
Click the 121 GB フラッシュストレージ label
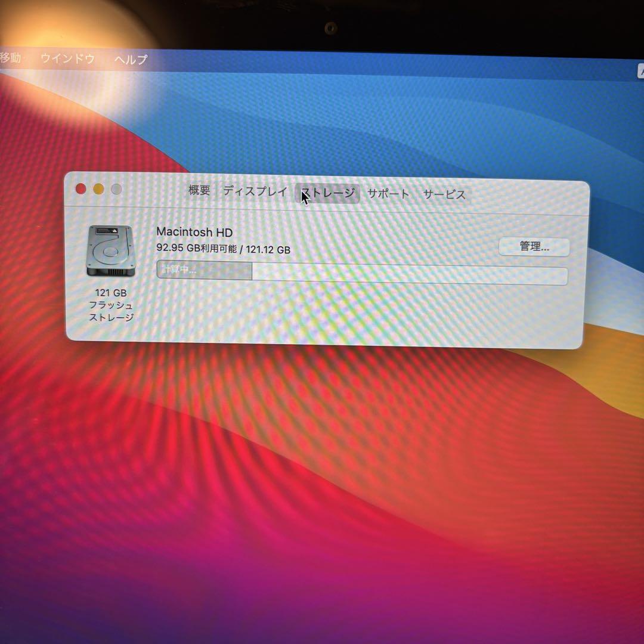[111, 305]
